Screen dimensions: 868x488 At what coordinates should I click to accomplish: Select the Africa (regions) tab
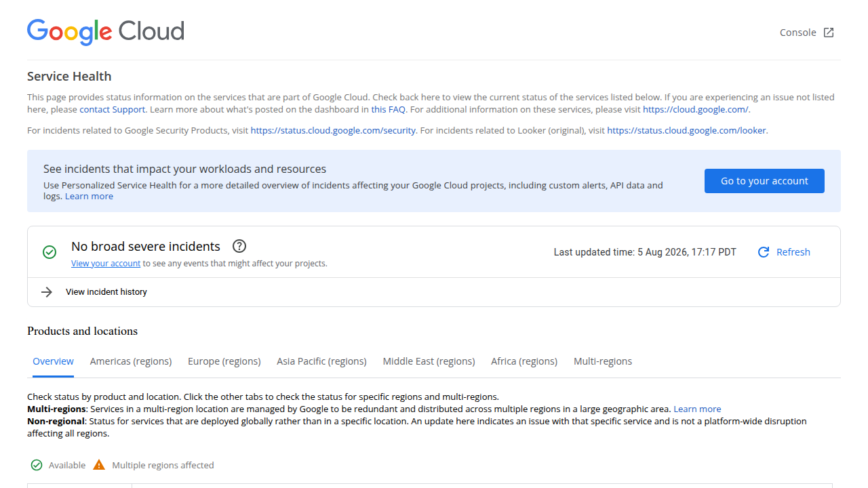[x=524, y=361]
